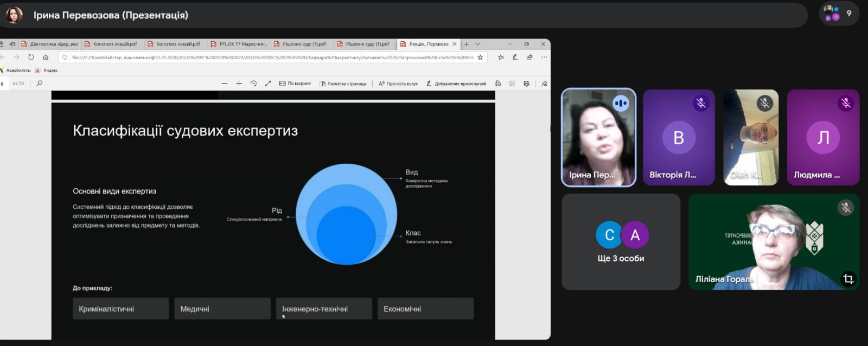Rotate the PDF page using rotate icon
This screenshot has height=346, width=868.
click(x=253, y=84)
